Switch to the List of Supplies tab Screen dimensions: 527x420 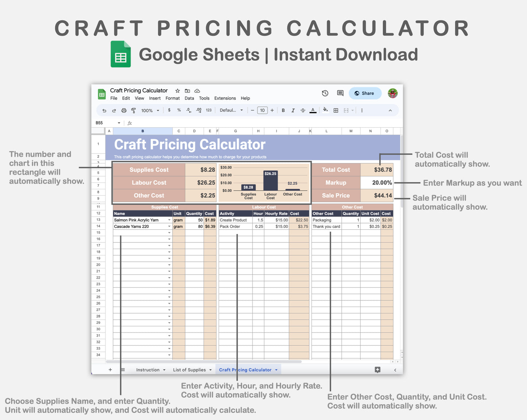pos(189,370)
